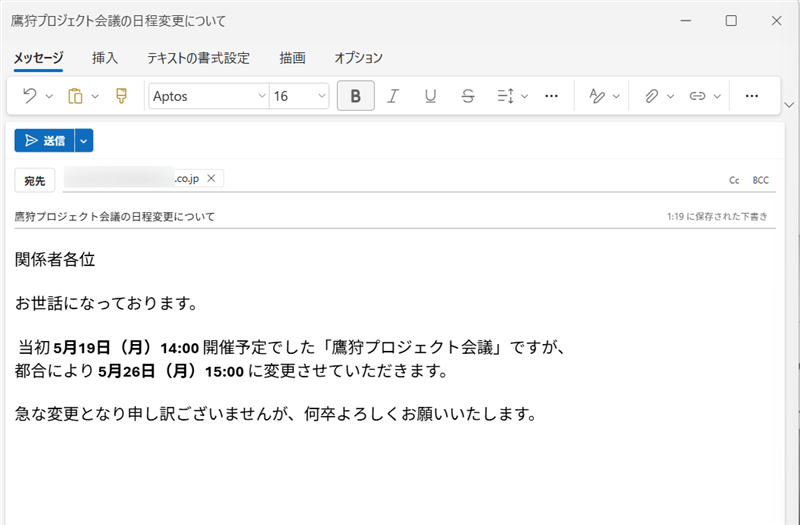Expand the send options arrow next to 送信

pos(84,141)
